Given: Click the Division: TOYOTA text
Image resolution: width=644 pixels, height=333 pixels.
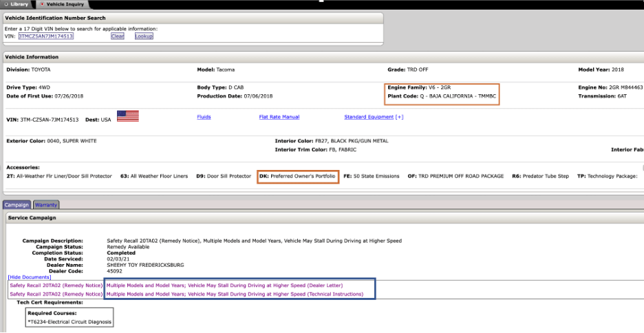Looking at the screenshot, I should (28, 69).
